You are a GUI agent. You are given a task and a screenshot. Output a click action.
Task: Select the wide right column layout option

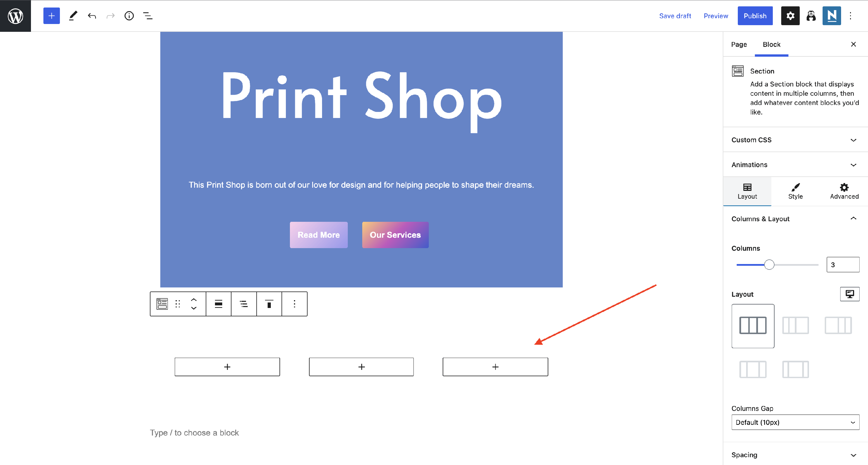tap(795, 326)
